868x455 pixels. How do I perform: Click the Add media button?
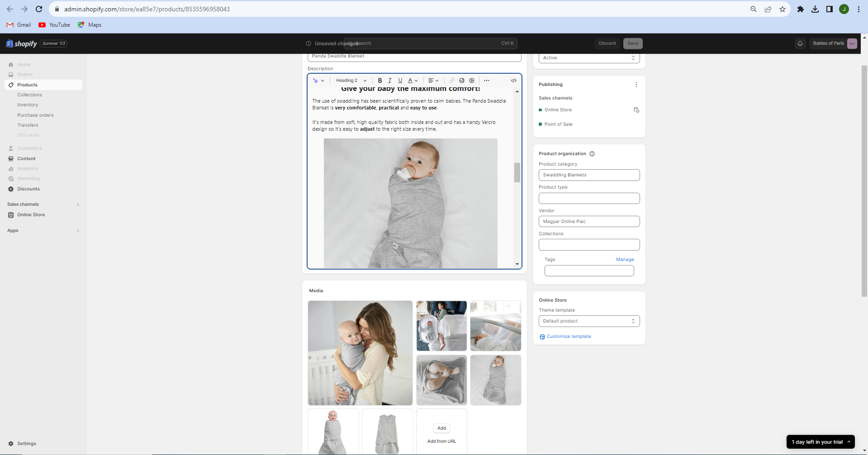(x=441, y=428)
